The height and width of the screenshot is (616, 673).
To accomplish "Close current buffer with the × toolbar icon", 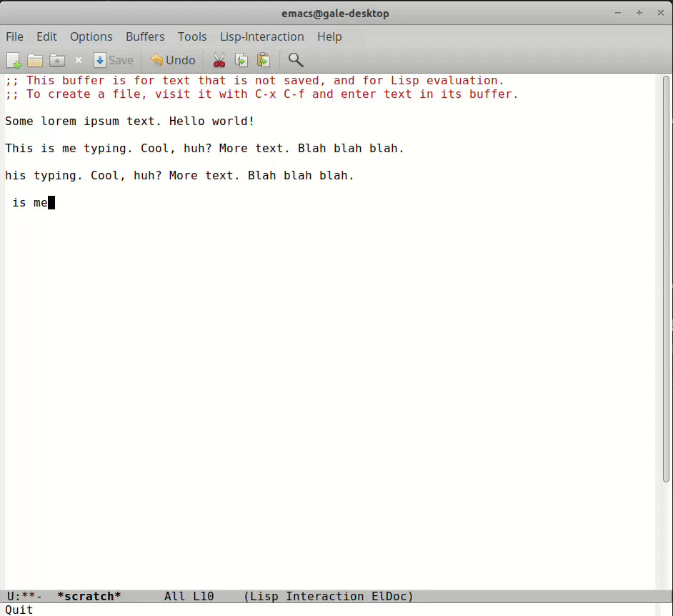I will 79,60.
